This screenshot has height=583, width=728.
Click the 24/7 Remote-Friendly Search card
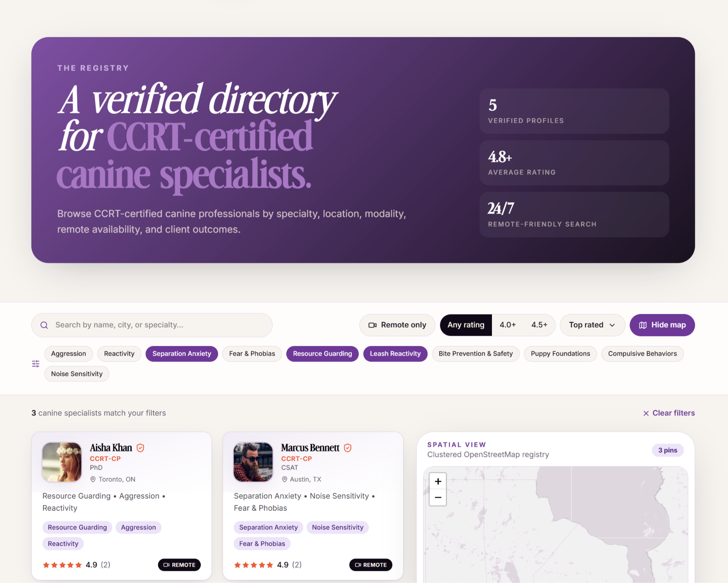pyautogui.click(x=574, y=215)
